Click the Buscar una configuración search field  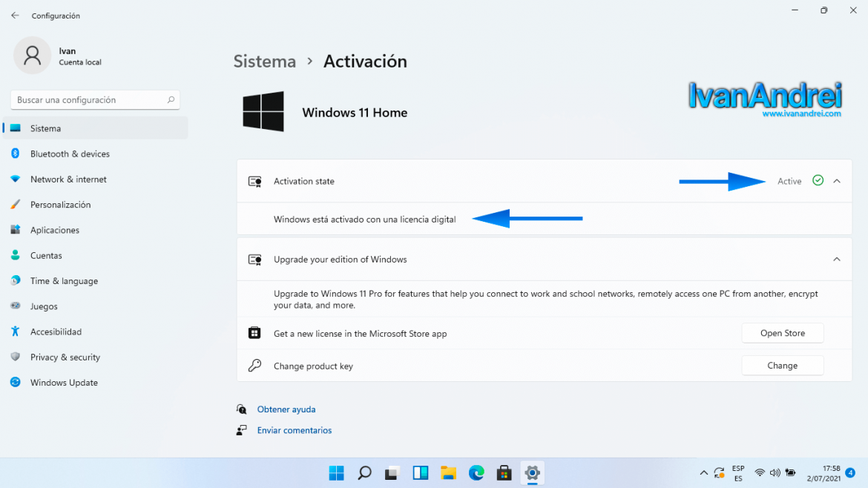tap(95, 99)
